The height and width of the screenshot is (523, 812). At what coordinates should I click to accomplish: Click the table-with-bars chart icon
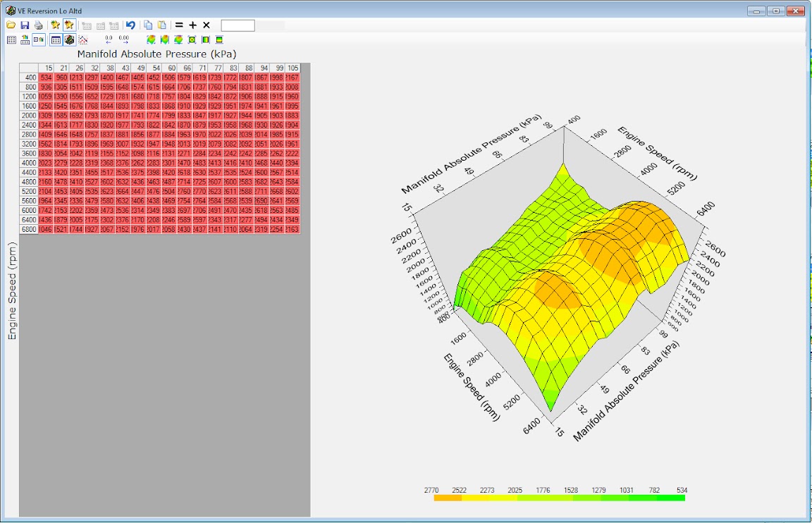25,40
